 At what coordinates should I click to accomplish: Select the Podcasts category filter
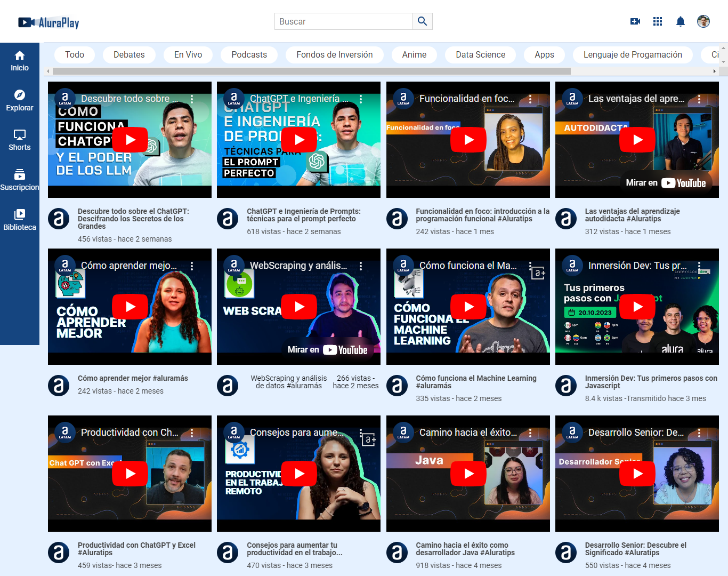point(249,54)
